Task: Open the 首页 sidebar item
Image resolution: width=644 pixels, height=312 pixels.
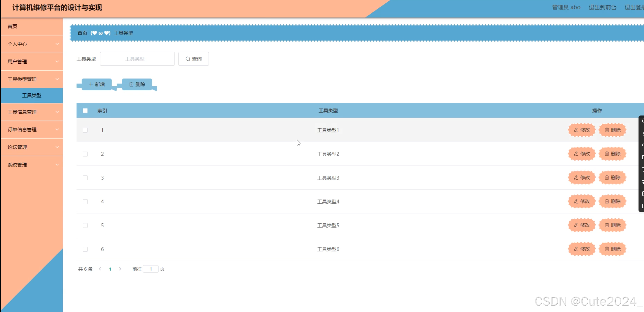Action: coord(12,26)
